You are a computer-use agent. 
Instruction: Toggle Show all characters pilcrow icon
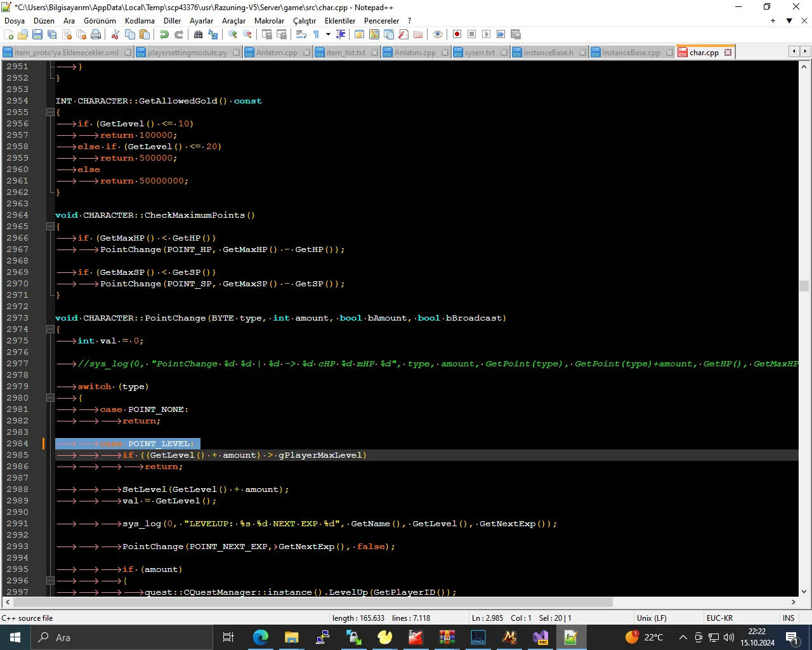316,34
